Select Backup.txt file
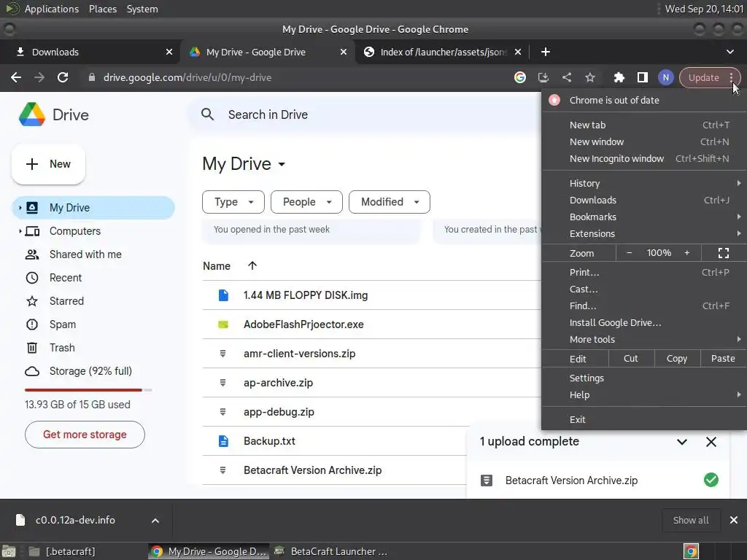Image resolution: width=747 pixels, height=560 pixels. tap(334, 441)
